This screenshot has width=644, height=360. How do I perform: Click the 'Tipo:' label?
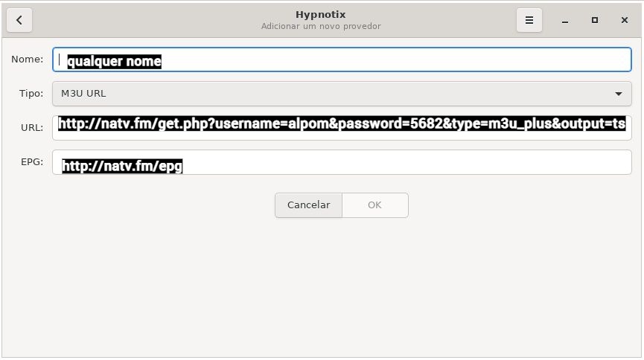click(31, 94)
